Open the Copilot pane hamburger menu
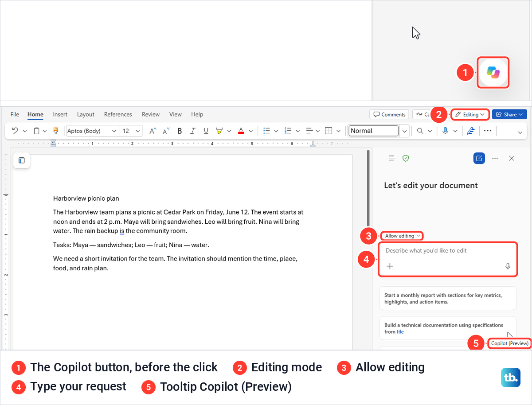The image size is (532, 405). [392, 158]
